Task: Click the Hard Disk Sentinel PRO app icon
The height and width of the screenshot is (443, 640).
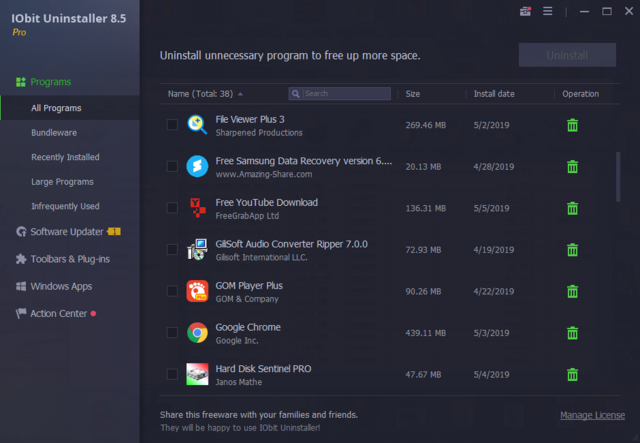Action: (x=197, y=374)
